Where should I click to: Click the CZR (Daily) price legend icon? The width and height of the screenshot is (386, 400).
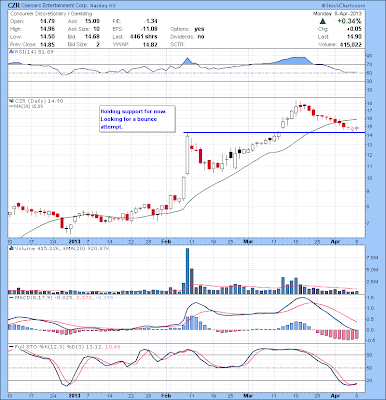pos(11,101)
